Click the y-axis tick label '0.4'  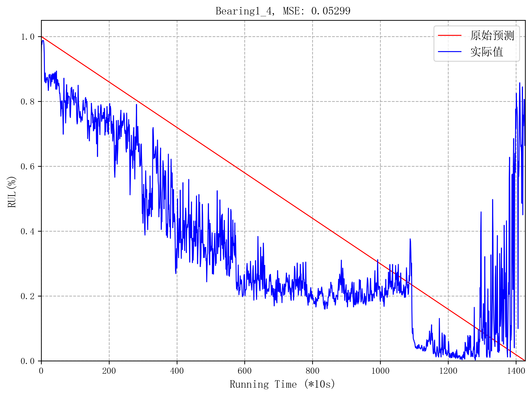28,232
